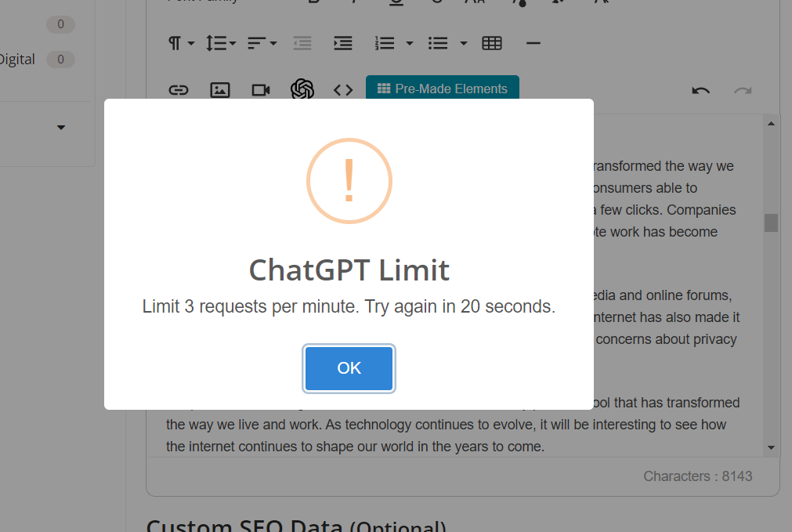Click the Characters : 8143 counter text
792x532 pixels.
(697, 476)
